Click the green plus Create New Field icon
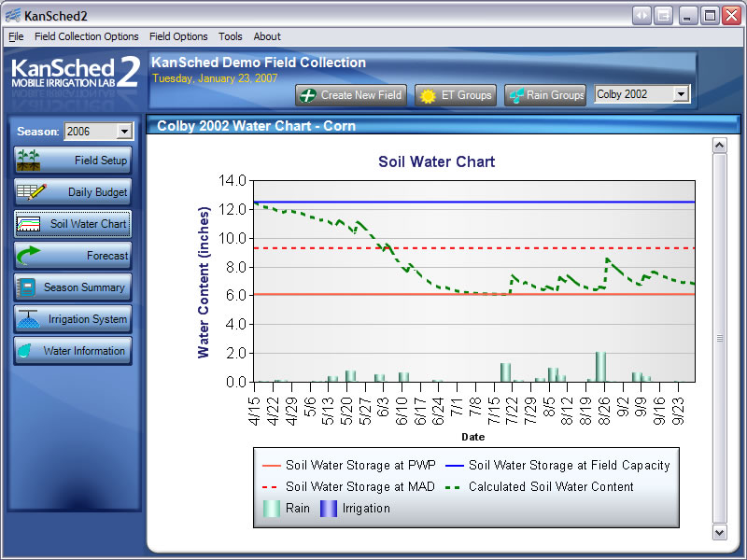The image size is (747, 560). [308, 95]
